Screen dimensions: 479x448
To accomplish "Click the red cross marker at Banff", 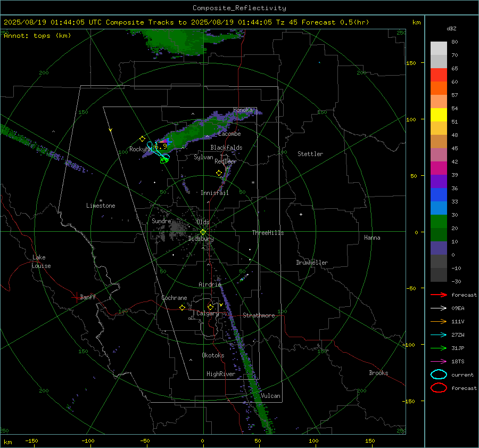I will click(76, 297).
